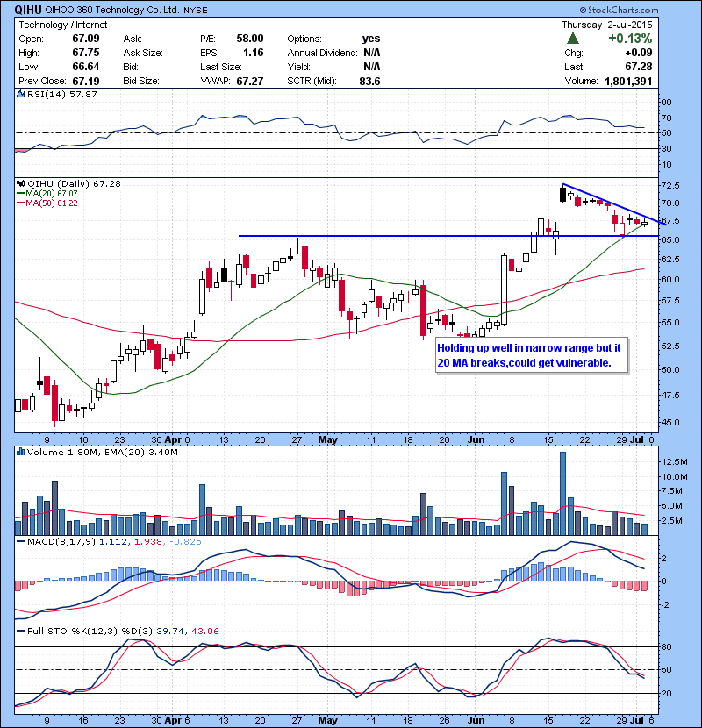Click the 72.5 price axis label
The height and width of the screenshot is (728, 702).
(670, 185)
